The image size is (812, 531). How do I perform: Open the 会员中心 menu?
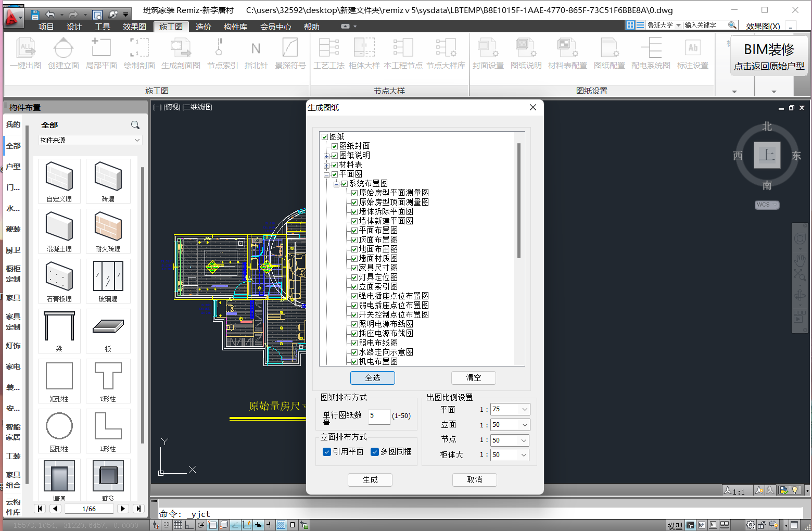(275, 27)
